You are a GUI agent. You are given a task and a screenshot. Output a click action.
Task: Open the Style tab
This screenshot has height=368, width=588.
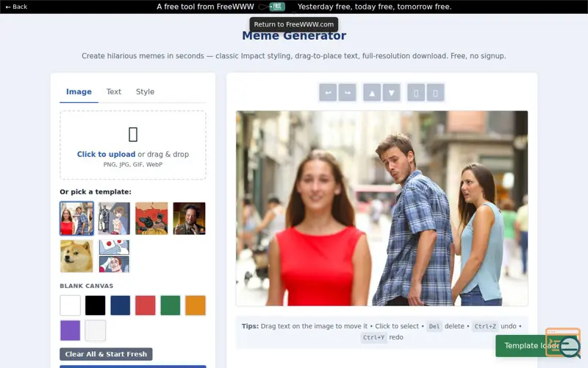point(145,91)
